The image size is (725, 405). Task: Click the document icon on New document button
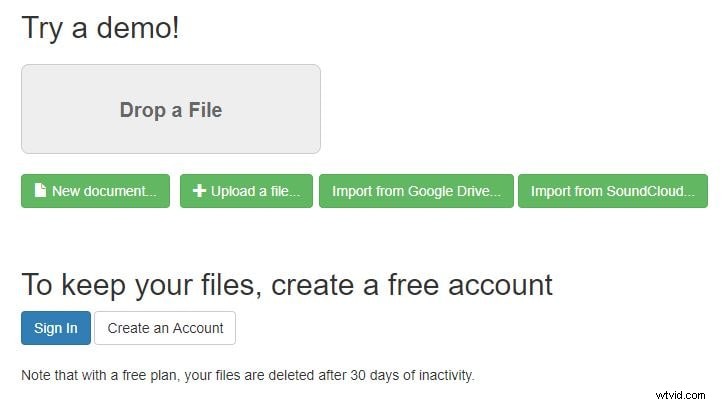[40, 191]
